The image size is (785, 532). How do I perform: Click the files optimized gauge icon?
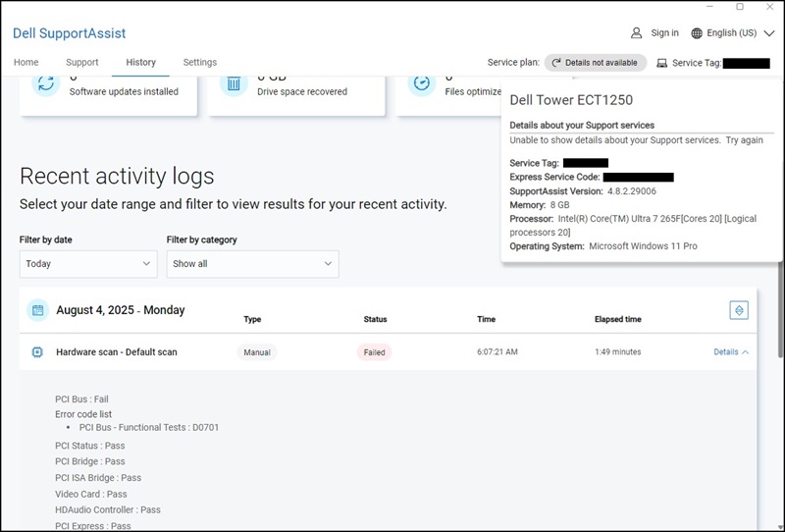pyautogui.click(x=421, y=83)
